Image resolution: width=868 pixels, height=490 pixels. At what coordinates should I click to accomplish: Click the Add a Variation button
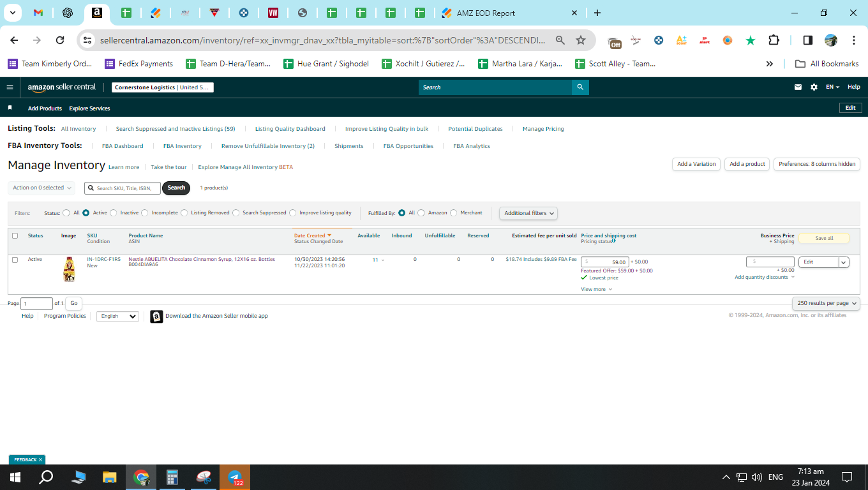coord(696,164)
